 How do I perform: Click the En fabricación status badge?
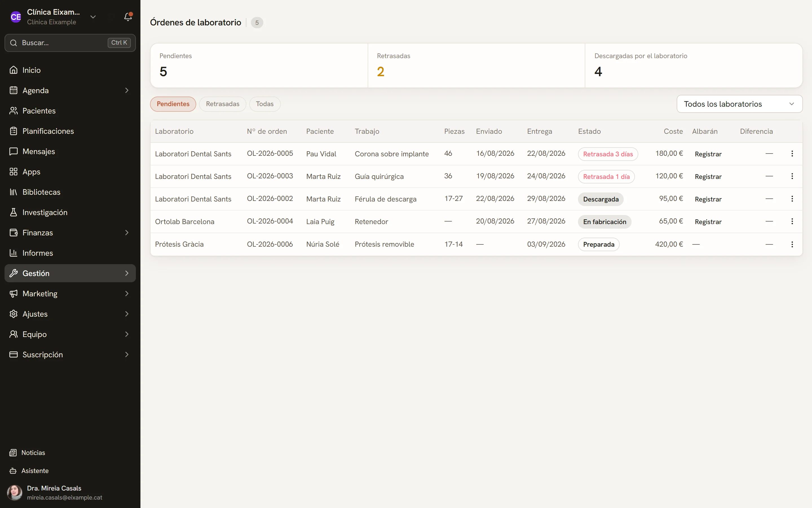pyautogui.click(x=604, y=222)
